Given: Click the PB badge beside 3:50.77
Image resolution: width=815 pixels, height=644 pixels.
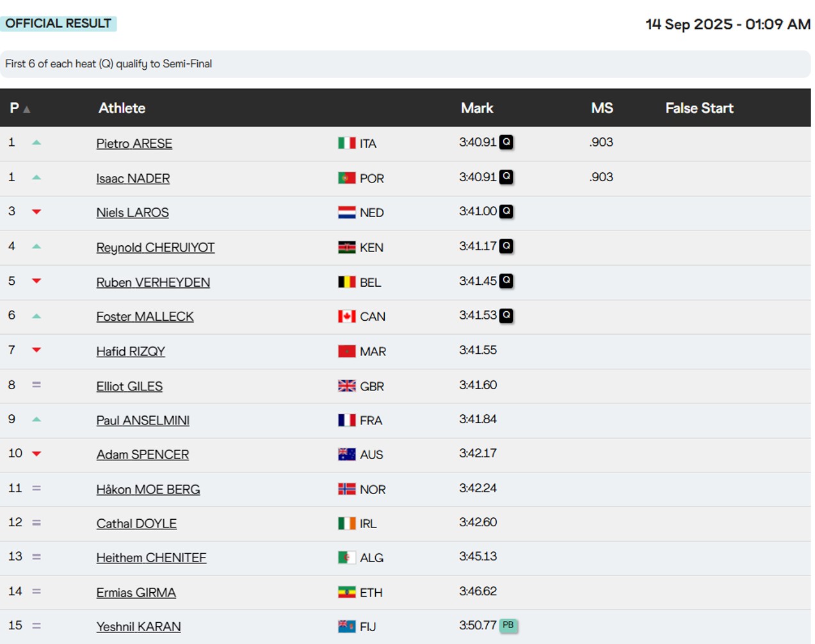Looking at the screenshot, I should 508,625.
